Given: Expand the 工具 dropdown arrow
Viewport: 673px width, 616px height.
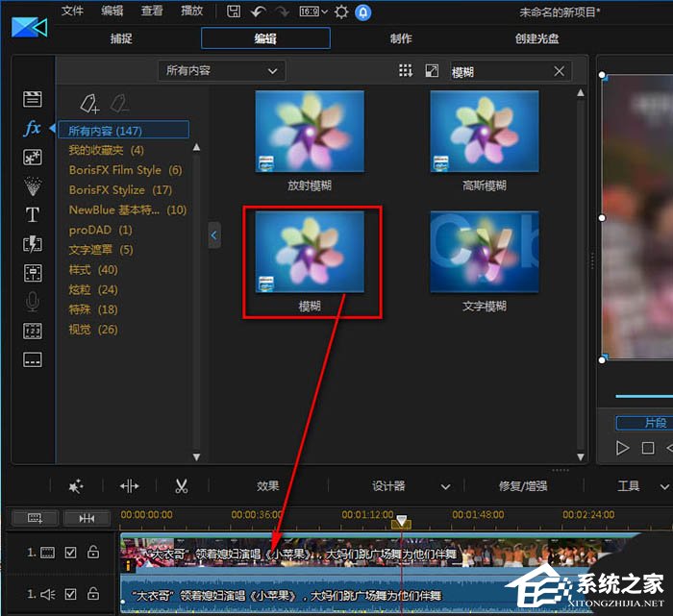Looking at the screenshot, I should point(664,486).
